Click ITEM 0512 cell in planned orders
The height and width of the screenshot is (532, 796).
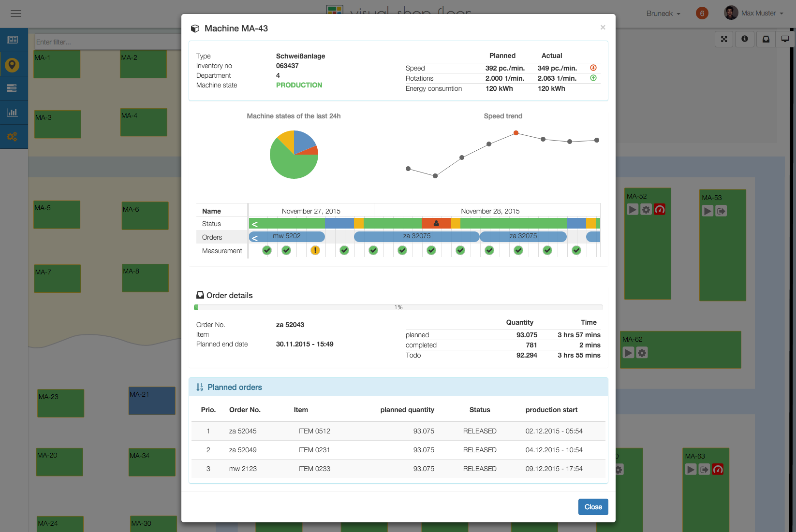[x=314, y=431]
